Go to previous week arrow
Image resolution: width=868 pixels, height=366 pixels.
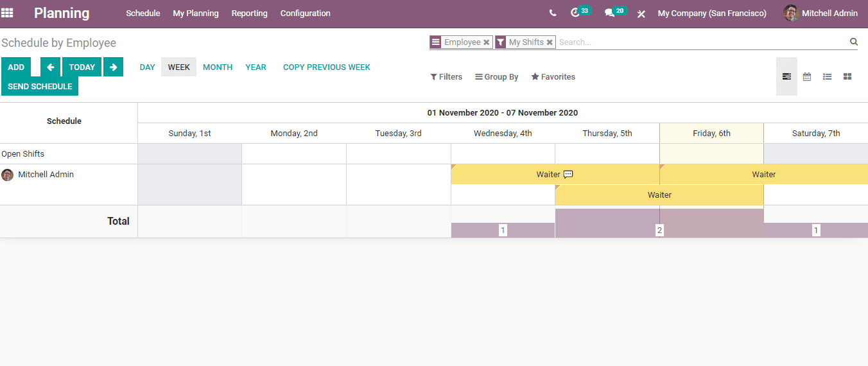(x=50, y=67)
